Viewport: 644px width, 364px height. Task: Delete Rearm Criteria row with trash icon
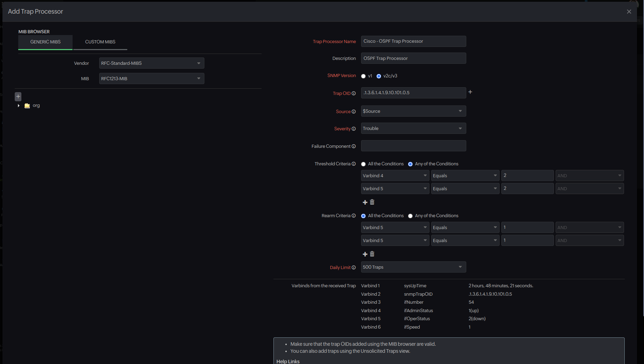[x=372, y=254]
